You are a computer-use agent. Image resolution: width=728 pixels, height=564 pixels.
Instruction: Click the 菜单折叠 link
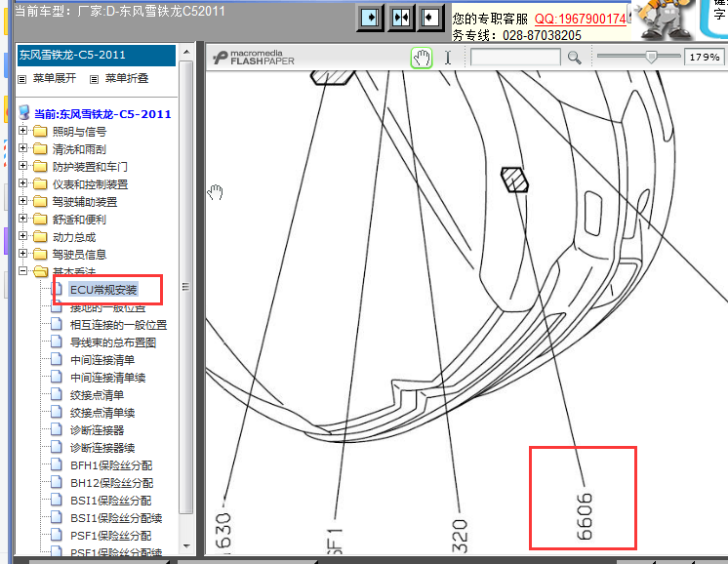point(127,78)
